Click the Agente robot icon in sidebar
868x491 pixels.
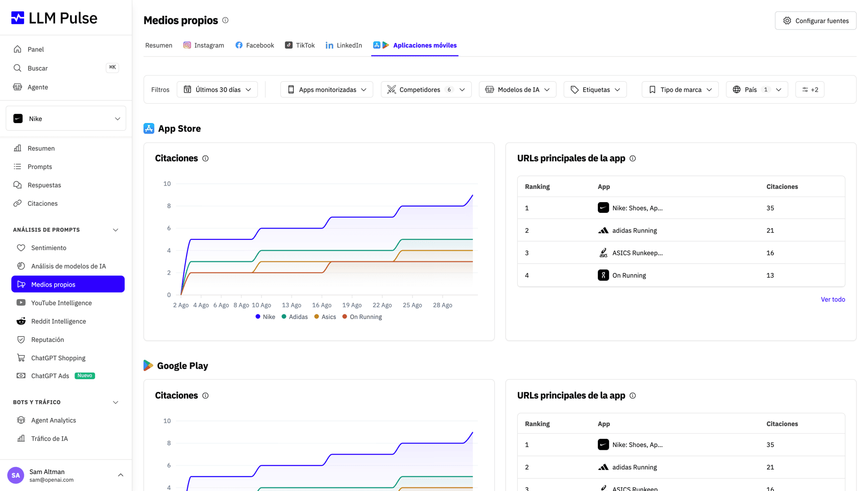pyautogui.click(x=17, y=87)
